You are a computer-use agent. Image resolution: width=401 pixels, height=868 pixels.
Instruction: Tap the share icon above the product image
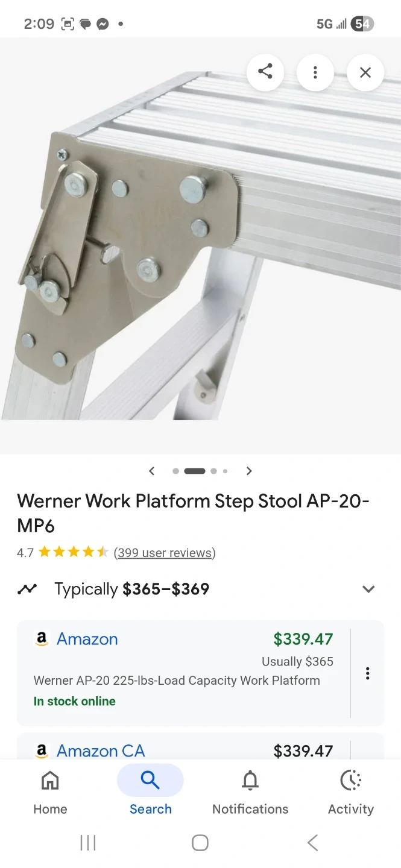tap(265, 72)
